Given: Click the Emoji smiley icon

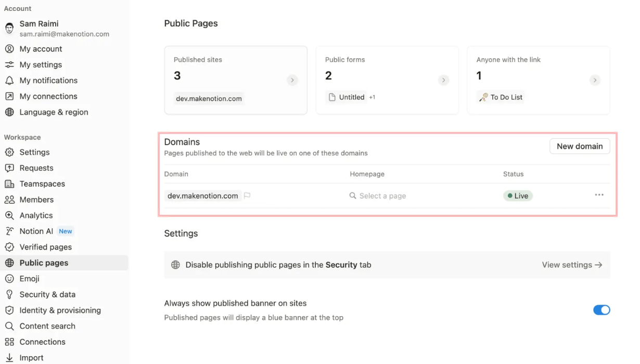Looking at the screenshot, I should [x=9, y=279].
